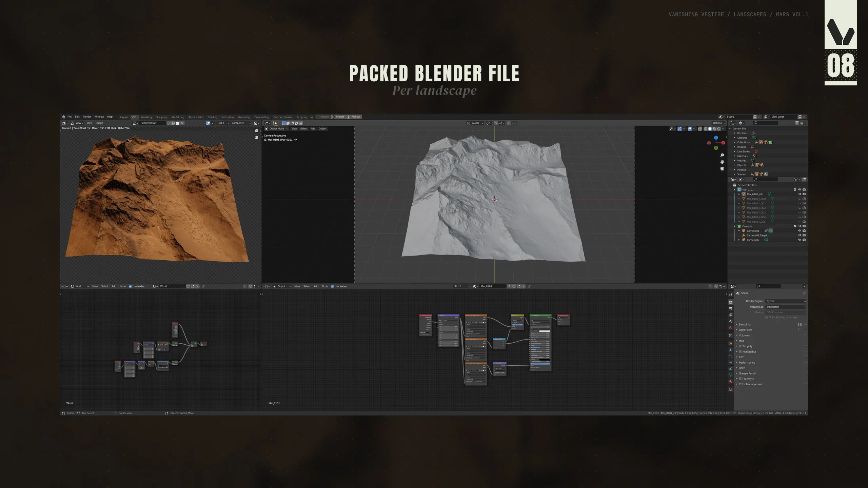Enable rendered viewport shading mode
Viewport: 868px width, 488px height.
tap(718, 129)
